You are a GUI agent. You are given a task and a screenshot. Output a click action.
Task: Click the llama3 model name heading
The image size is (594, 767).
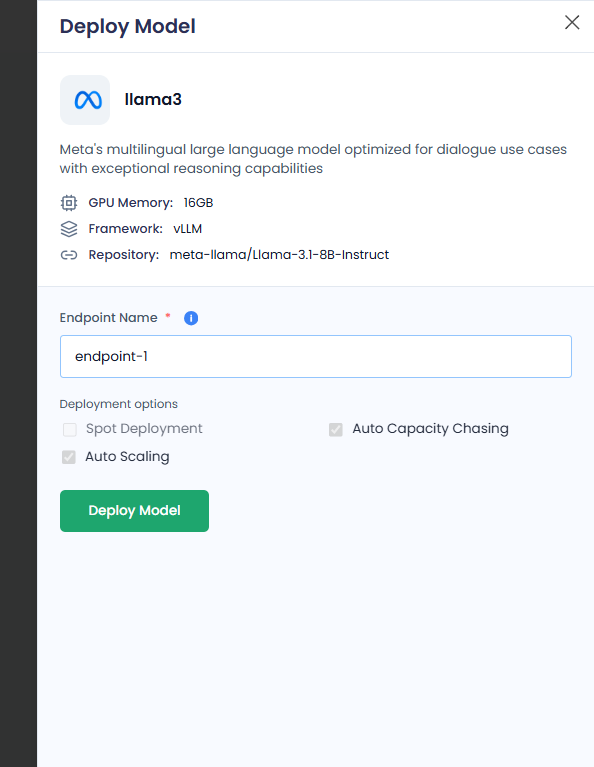153,99
